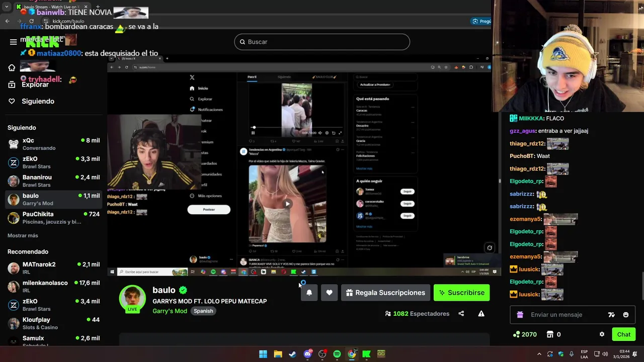Switch to Chrome in taskbar

point(352,354)
